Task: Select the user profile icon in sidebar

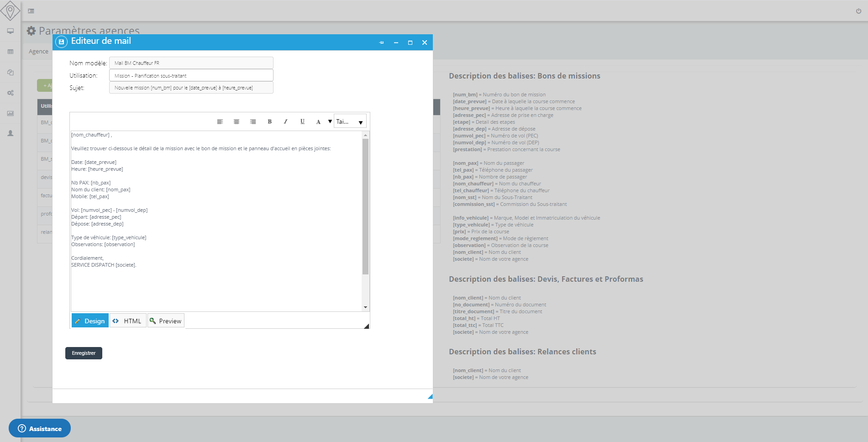Action: [10, 134]
